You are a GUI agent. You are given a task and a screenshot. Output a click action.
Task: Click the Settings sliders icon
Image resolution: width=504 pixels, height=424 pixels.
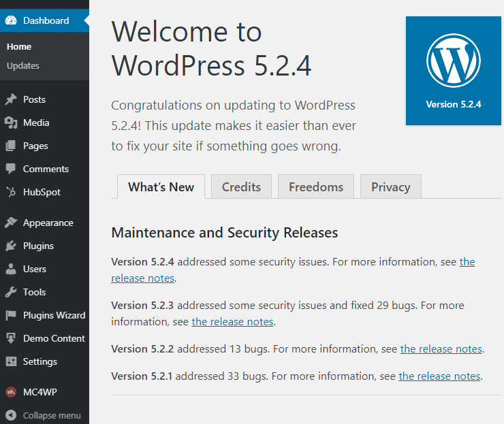point(11,361)
